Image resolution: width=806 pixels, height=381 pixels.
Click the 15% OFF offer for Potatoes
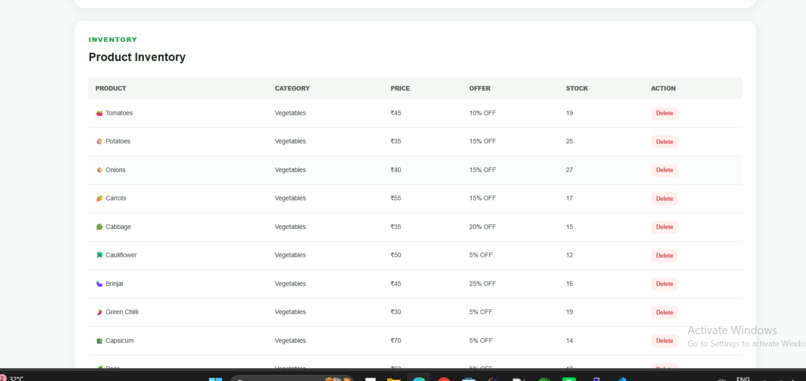[482, 141]
